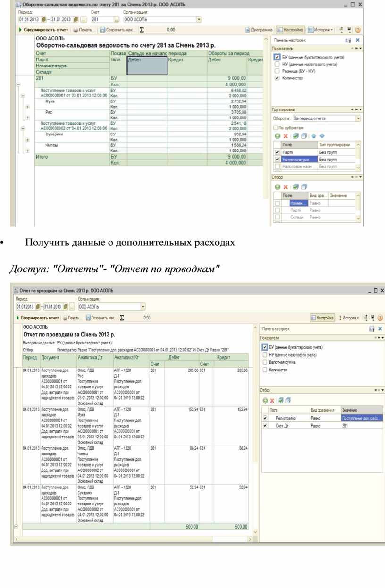Screen dimensions: 385x588
Task: Open calendar for end date in account 281 window
Action: pos(75,19)
